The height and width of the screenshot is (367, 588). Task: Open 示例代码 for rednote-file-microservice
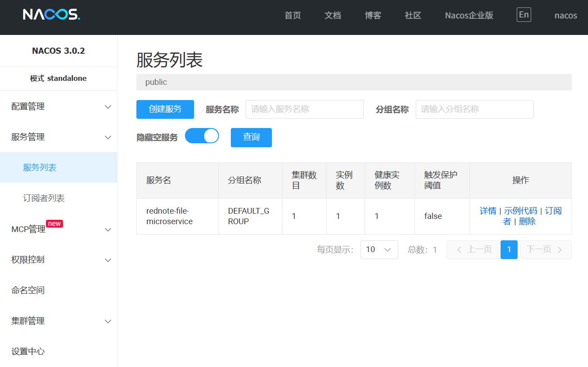pyautogui.click(x=521, y=211)
